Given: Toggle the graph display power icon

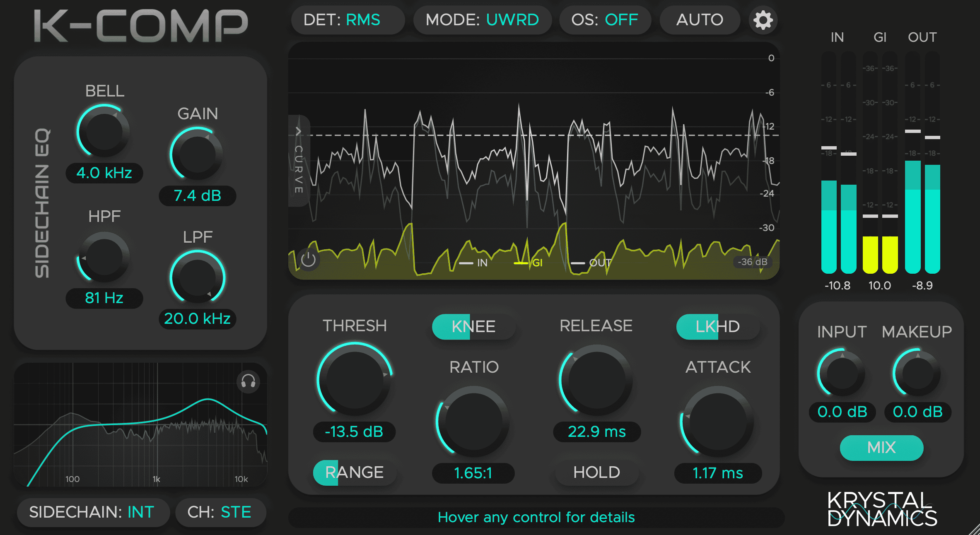Looking at the screenshot, I should click(x=308, y=260).
